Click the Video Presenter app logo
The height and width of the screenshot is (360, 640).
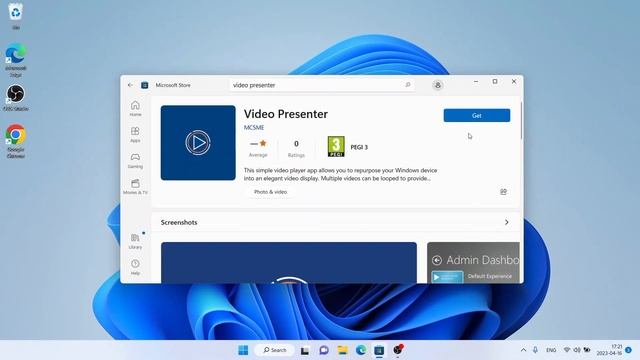[x=198, y=143]
